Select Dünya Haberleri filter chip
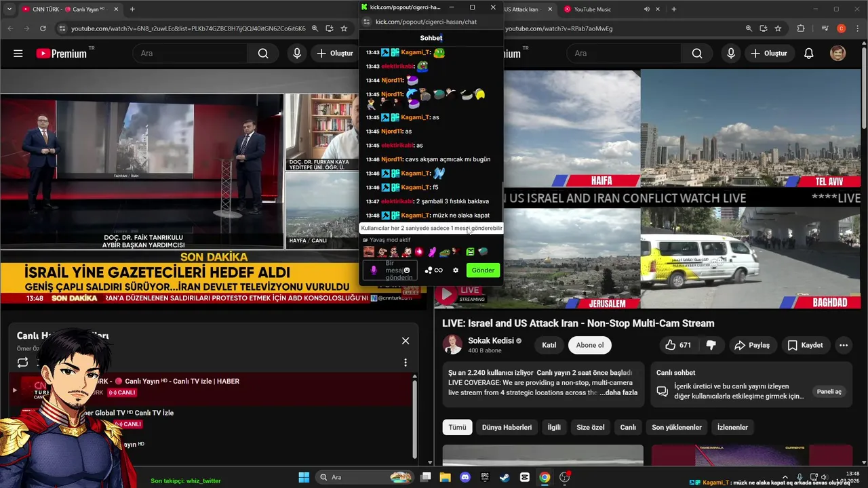The height and width of the screenshot is (488, 868). (x=507, y=427)
